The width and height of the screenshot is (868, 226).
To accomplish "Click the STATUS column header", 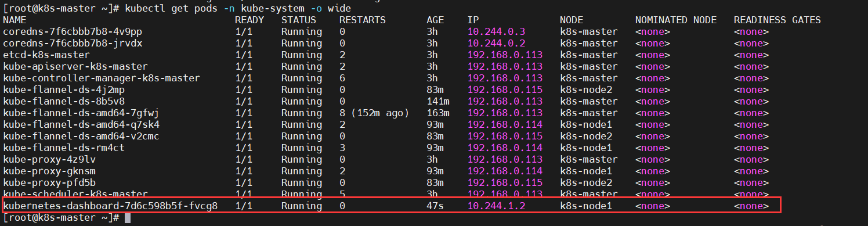I will pyautogui.click(x=299, y=20).
